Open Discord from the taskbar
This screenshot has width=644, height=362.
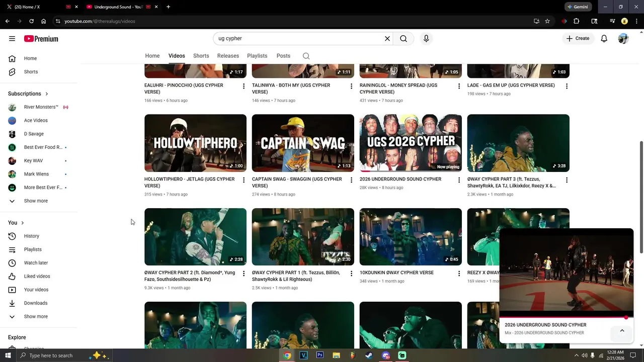tap(386, 355)
